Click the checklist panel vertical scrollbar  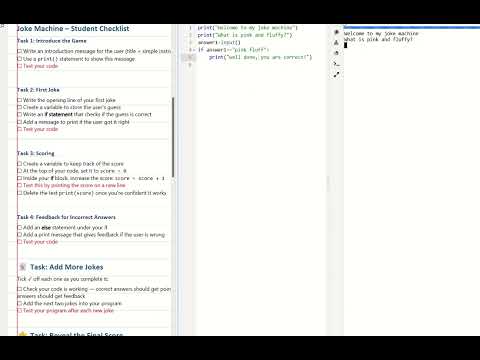pyautogui.click(x=173, y=137)
